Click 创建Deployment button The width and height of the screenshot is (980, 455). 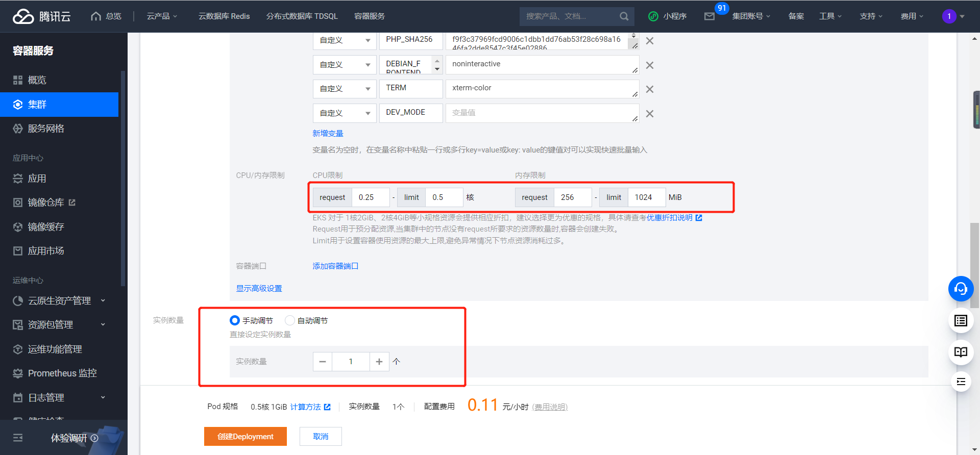pos(246,437)
